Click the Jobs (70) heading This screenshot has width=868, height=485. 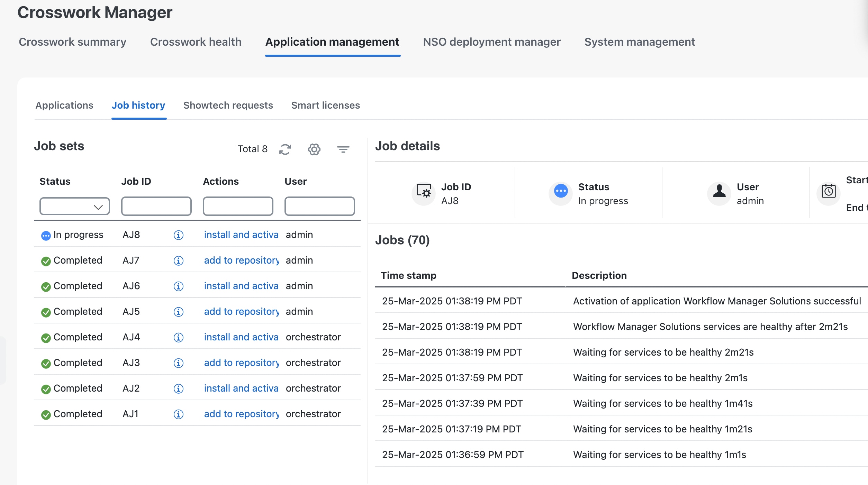point(402,240)
